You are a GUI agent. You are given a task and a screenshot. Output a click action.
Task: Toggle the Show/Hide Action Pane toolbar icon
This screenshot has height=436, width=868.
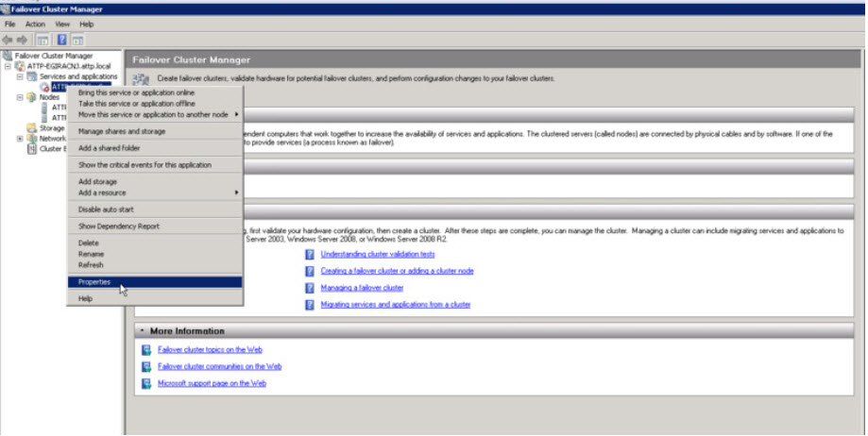tap(78, 40)
